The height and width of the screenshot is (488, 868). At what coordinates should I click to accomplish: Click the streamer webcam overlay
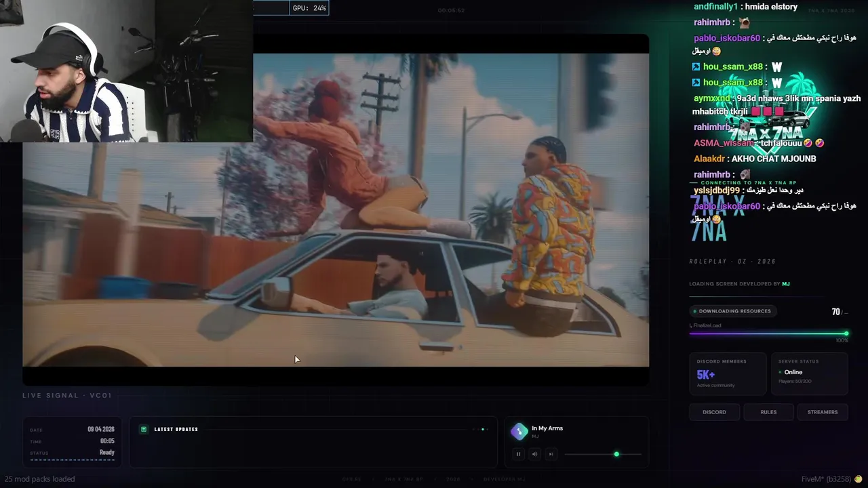click(x=126, y=71)
